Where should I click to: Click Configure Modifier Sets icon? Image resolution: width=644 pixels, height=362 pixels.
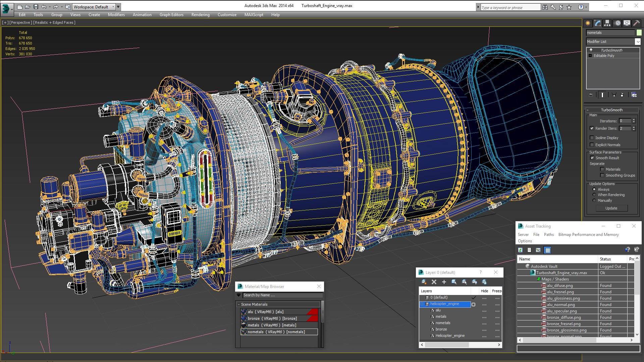coord(634,95)
